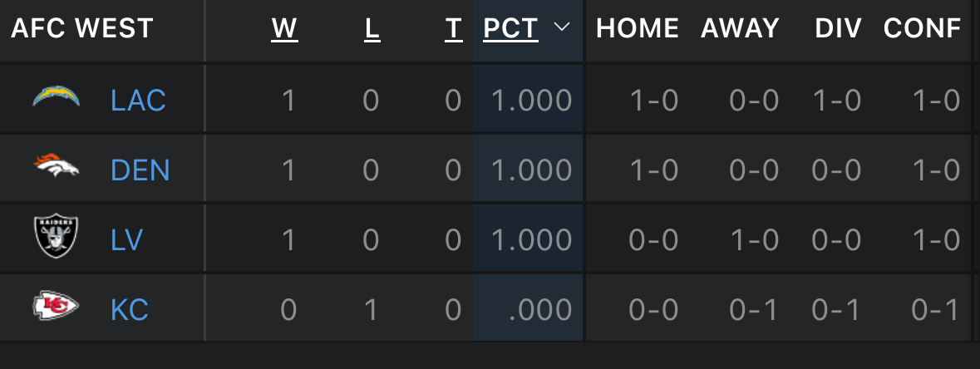Click the Los Angeles Chargers logo

pyautogui.click(x=57, y=99)
